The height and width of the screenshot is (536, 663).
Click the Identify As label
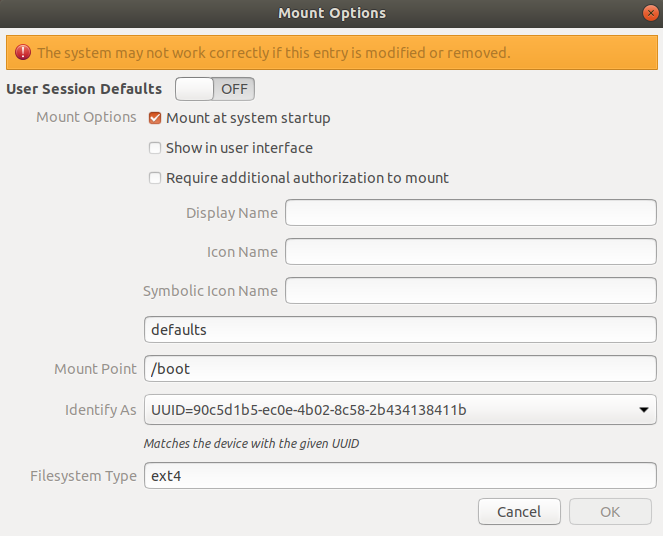101,410
